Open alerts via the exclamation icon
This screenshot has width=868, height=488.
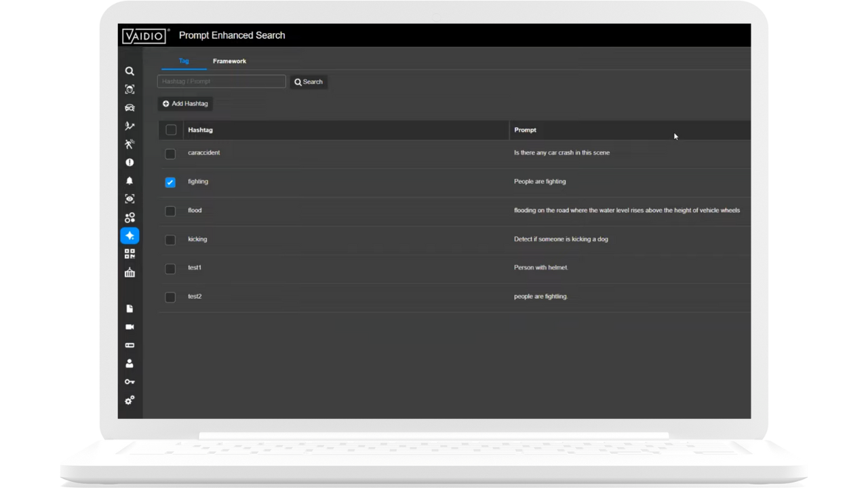point(130,162)
